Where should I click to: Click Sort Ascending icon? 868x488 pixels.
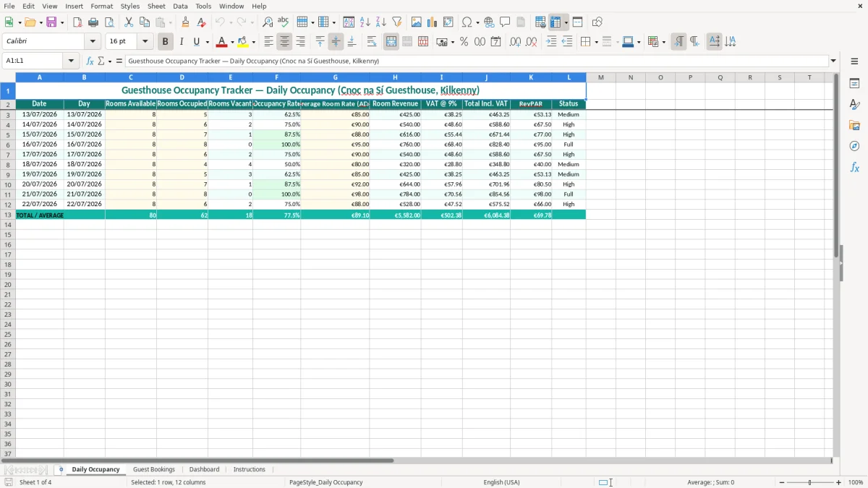(365, 22)
